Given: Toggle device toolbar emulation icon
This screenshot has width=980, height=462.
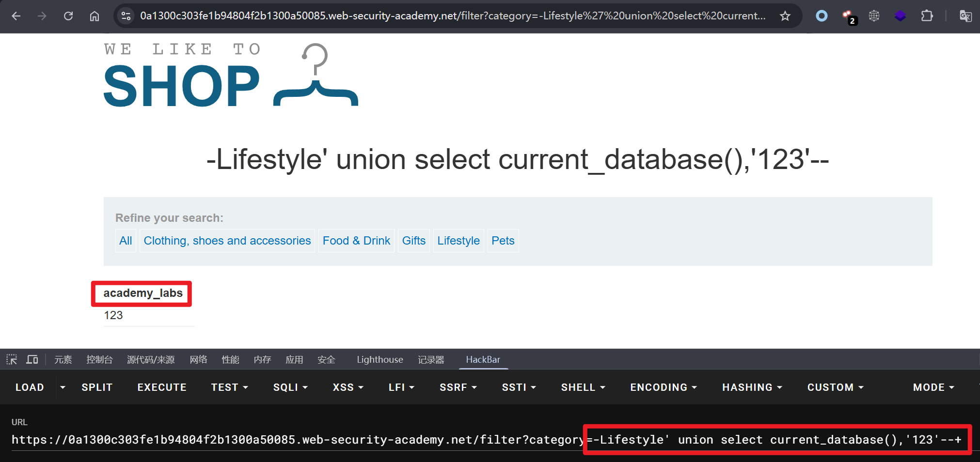Looking at the screenshot, I should 32,359.
